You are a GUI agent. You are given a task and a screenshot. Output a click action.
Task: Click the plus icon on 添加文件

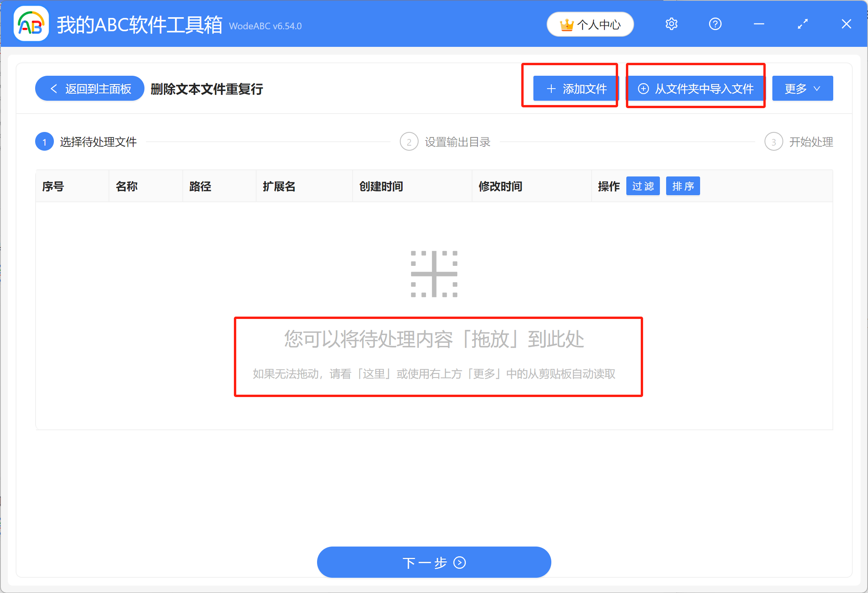click(x=551, y=89)
